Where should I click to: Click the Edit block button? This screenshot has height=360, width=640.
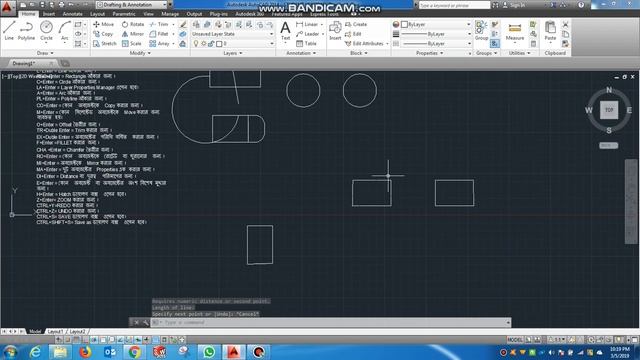353,34
